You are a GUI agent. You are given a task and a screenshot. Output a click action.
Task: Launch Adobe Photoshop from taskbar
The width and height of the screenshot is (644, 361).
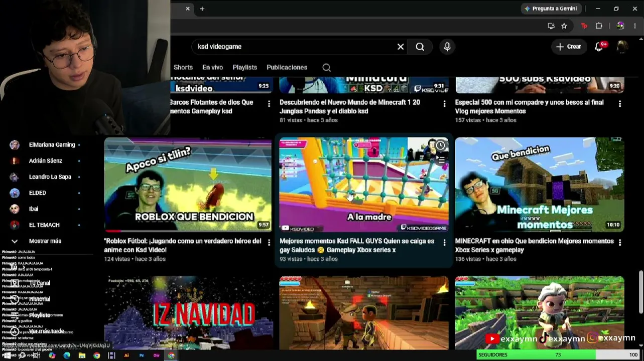tap(142, 355)
